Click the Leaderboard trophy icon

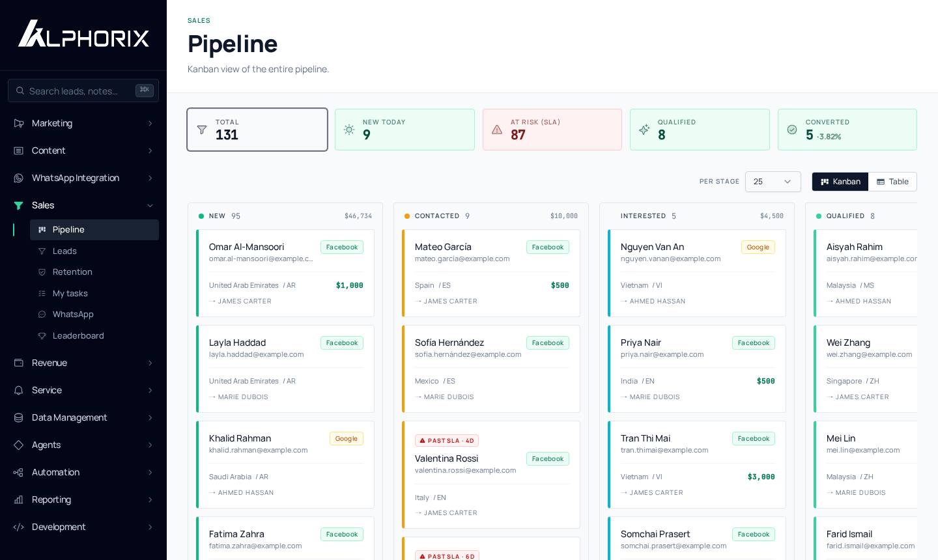point(42,336)
